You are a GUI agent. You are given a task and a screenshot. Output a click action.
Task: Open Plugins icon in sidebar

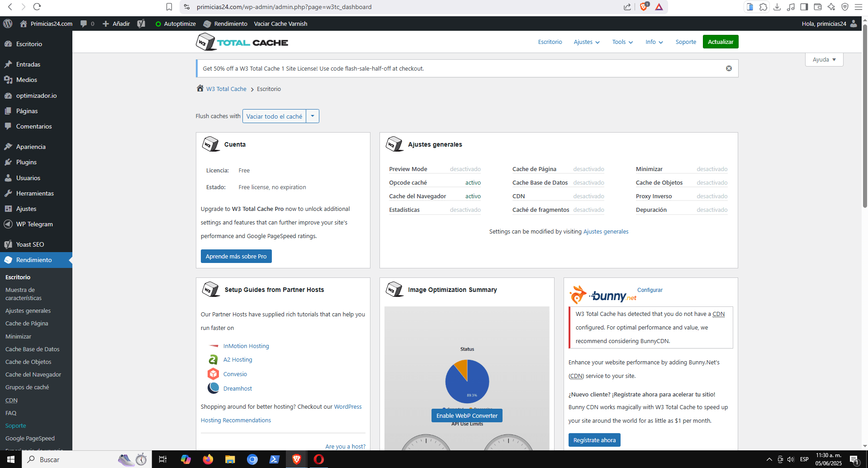click(8, 162)
